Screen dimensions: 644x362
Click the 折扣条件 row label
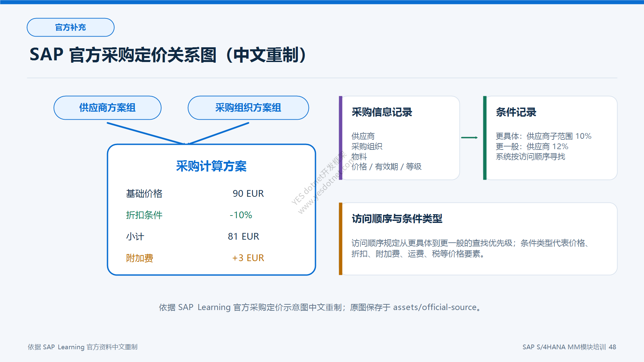144,215
